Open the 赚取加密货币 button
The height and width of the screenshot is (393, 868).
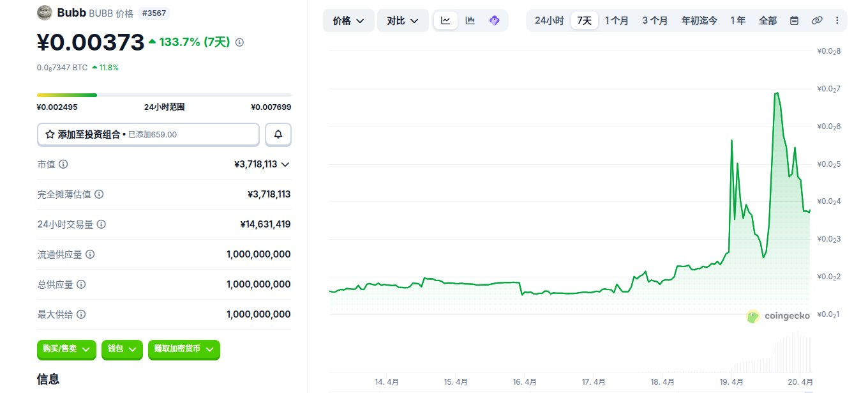pos(184,349)
